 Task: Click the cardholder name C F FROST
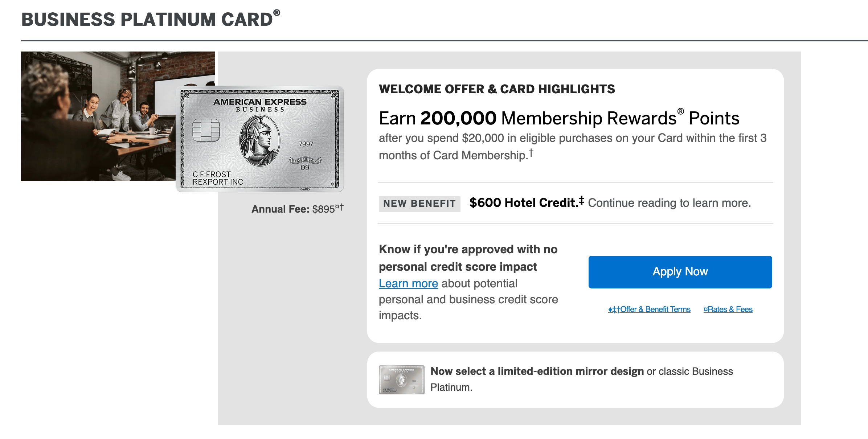212,175
